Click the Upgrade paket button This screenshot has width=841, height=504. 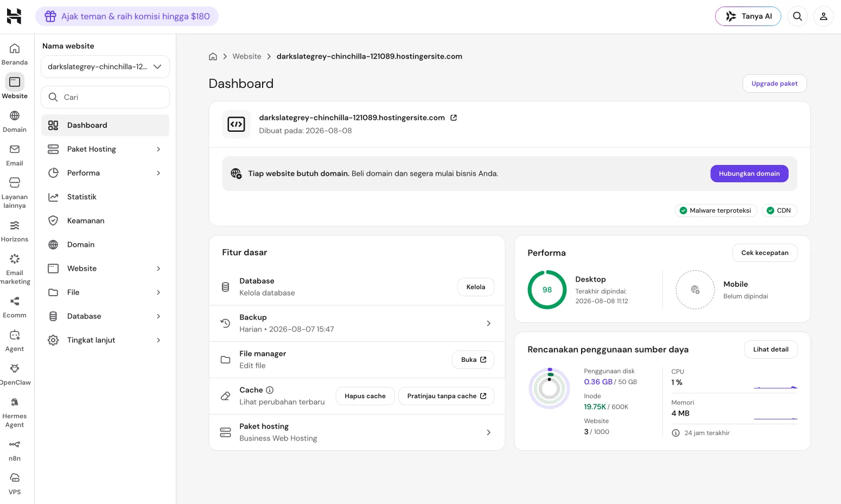774,84
